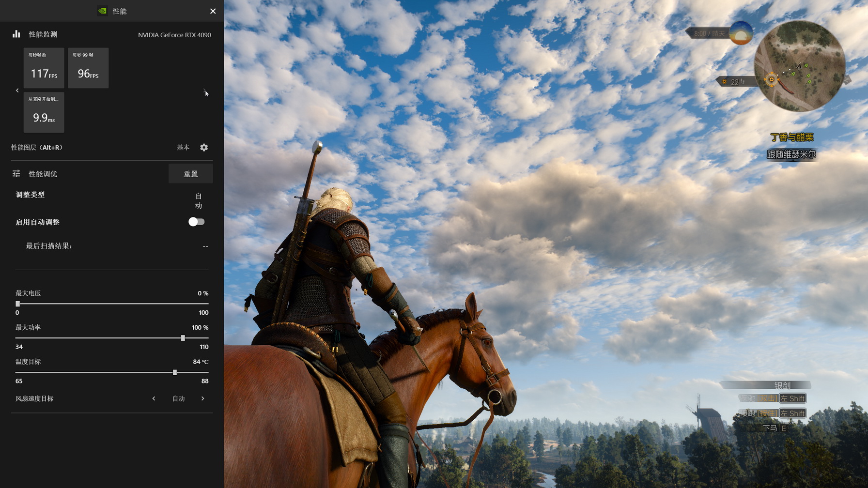Click the 8:00 / 晴天 time display
Viewport: 868px width, 488px height.
coord(709,33)
